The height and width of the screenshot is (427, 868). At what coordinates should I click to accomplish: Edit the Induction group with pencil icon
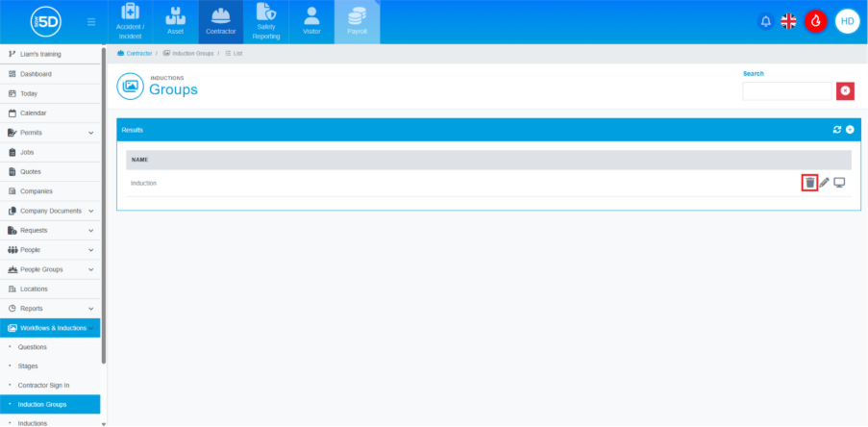coord(825,183)
